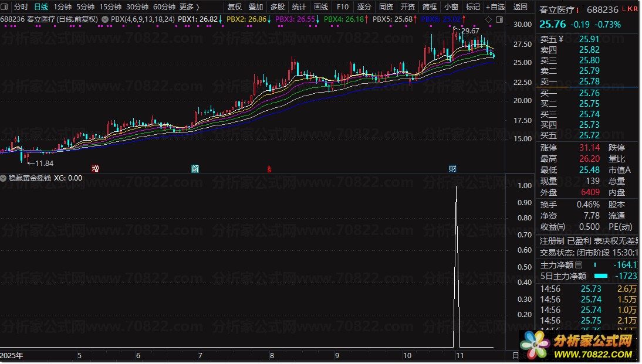The image size is (642, 364).
Task: Click the ¥ icon beside 卖五
Action: (560, 39)
